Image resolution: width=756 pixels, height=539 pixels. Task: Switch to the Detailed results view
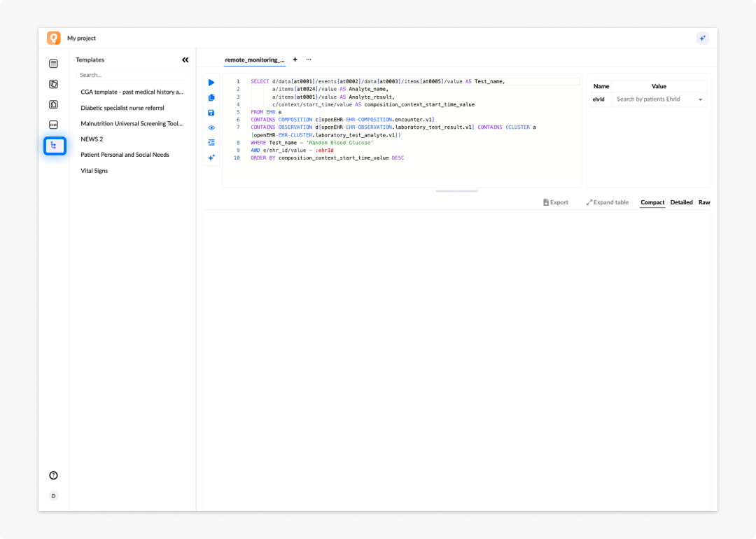[x=681, y=202]
